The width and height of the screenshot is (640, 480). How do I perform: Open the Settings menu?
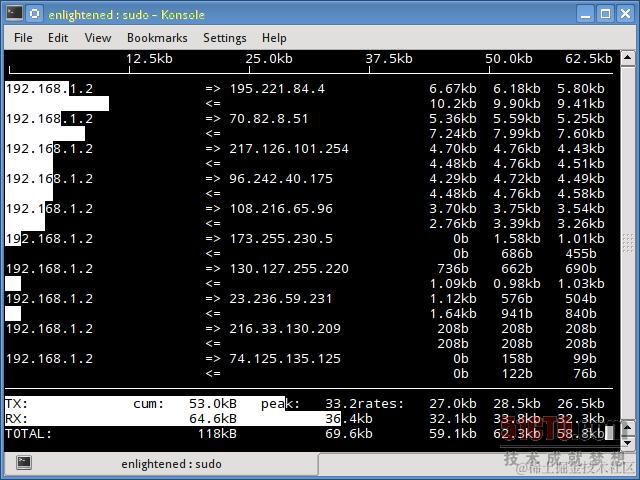tap(224, 38)
